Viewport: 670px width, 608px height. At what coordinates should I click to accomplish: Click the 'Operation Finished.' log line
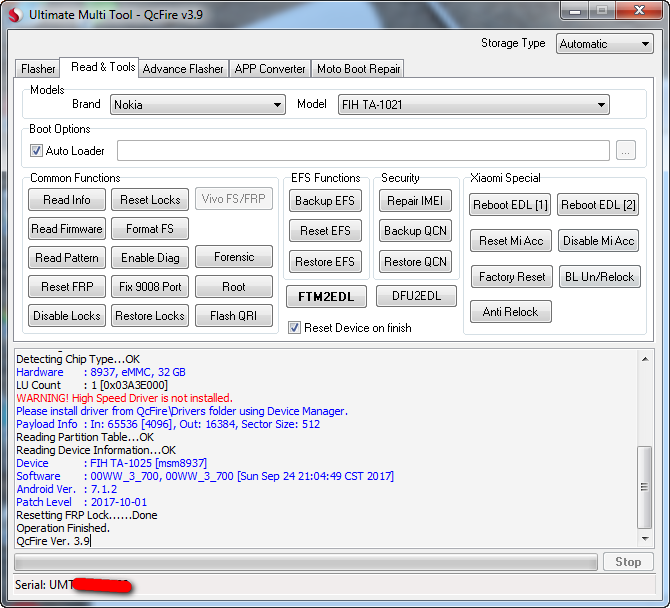click(63, 528)
